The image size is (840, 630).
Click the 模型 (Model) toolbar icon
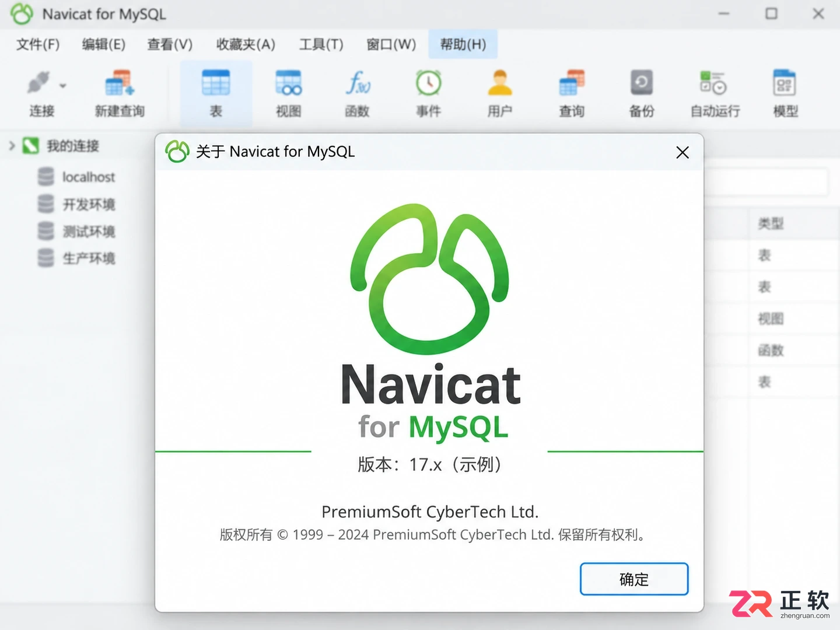(x=785, y=83)
